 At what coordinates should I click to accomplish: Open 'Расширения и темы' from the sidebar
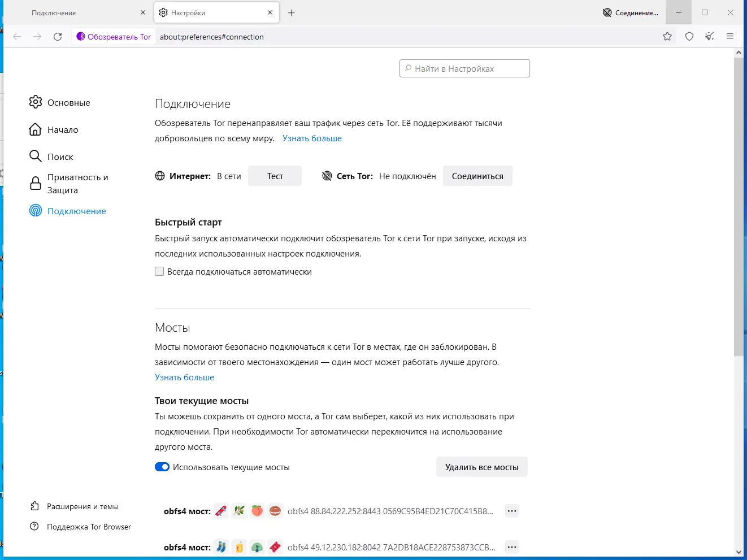pos(75,506)
